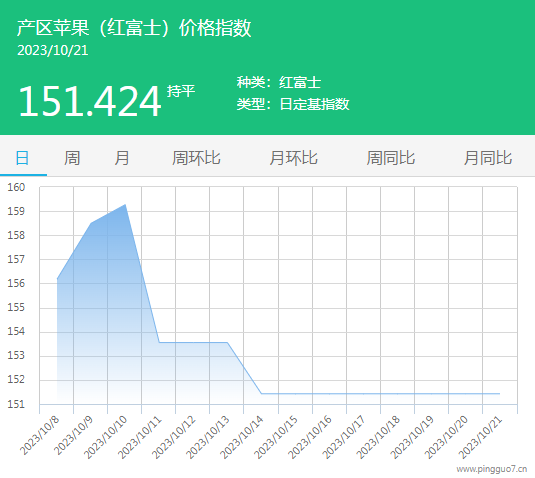Click the 种类：红富士 label

[x=279, y=83]
